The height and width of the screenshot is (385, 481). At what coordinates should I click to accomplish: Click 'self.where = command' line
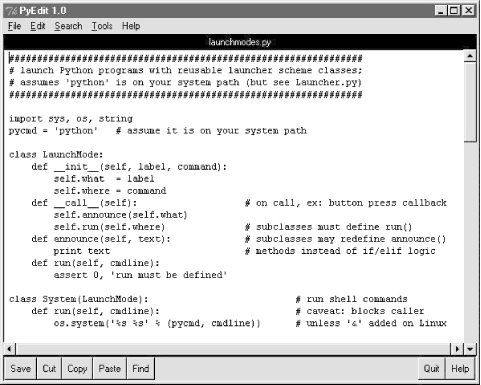(110, 191)
